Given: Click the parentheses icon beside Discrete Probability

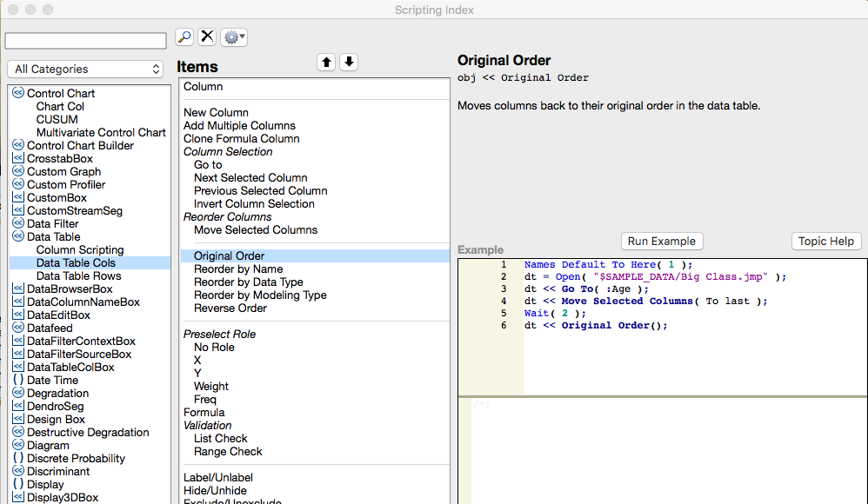Looking at the screenshot, I should (18, 458).
